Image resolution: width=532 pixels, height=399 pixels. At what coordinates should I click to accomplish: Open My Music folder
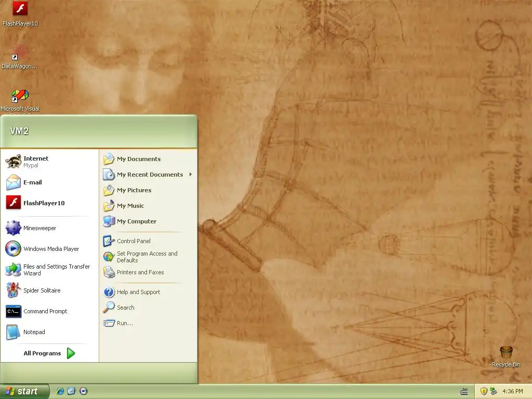click(148, 206)
